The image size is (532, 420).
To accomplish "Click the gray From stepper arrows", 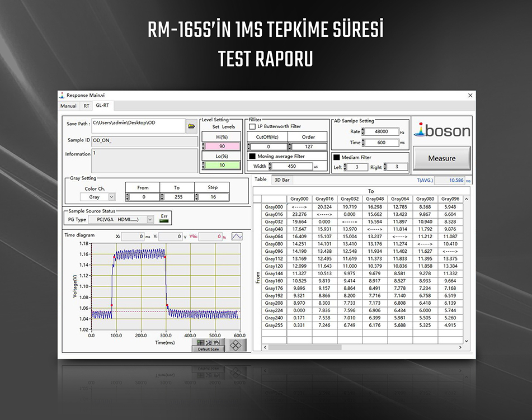I will pos(127,197).
